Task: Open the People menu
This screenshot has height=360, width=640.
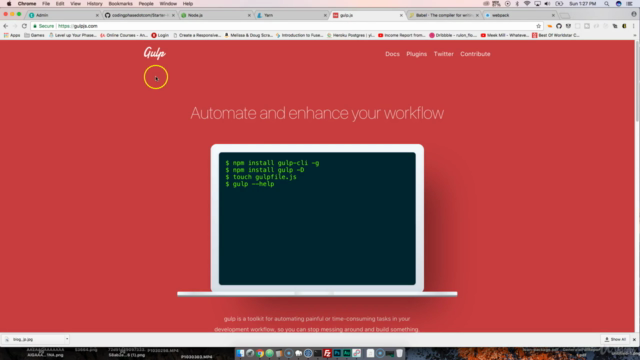Action: click(x=146, y=4)
